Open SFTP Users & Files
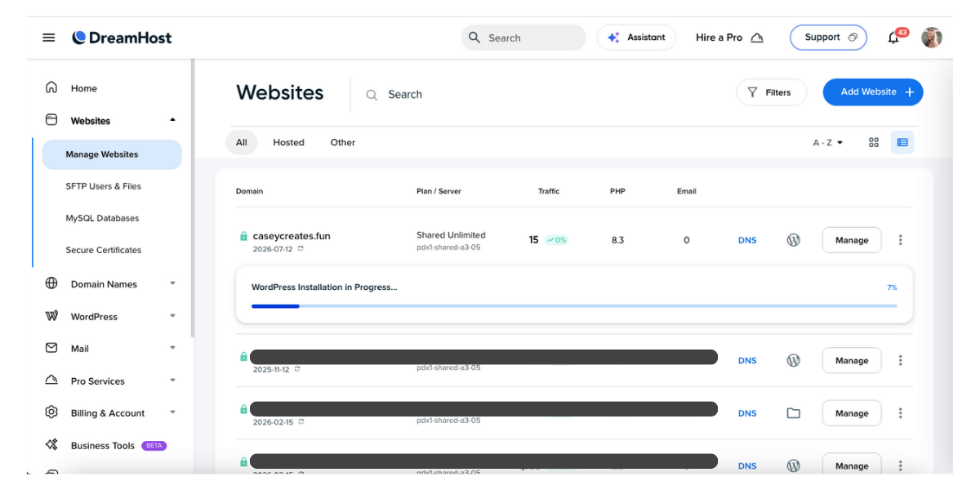This screenshot has width=980, height=490. coord(104,186)
